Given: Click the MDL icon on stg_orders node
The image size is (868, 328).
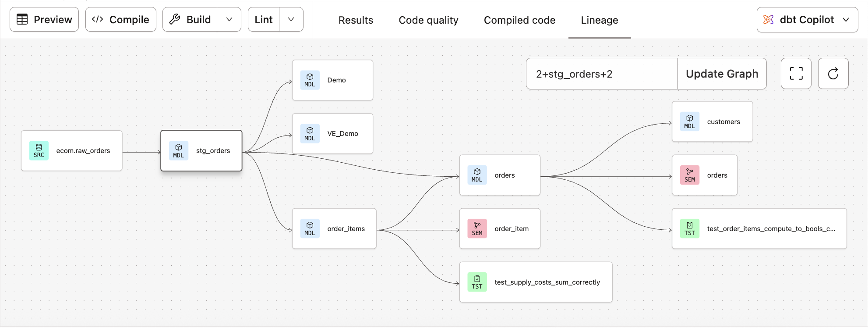Looking at the screenshot, I should pos(179,151).
